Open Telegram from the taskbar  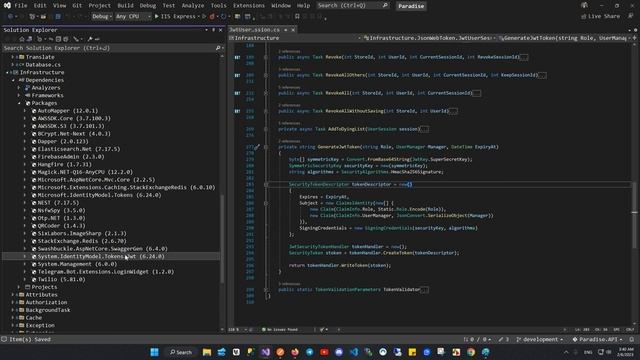[309, 352]
